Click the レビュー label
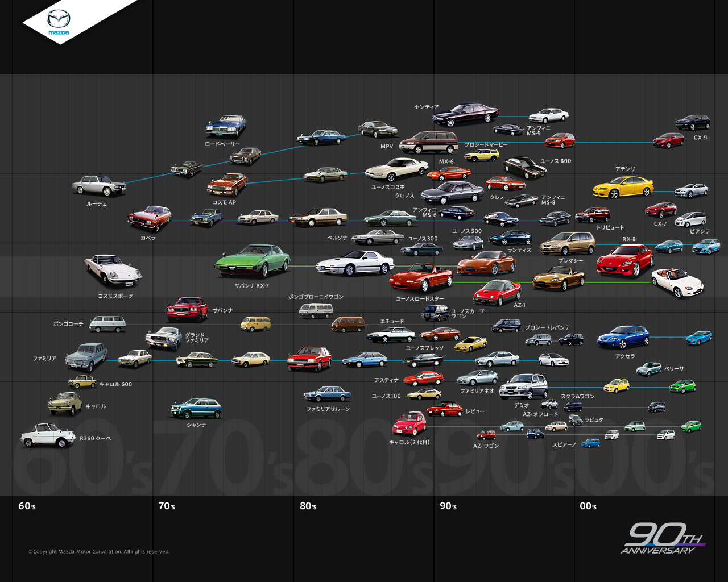This screenshot has width=728, height=582. tap(475, 411)
